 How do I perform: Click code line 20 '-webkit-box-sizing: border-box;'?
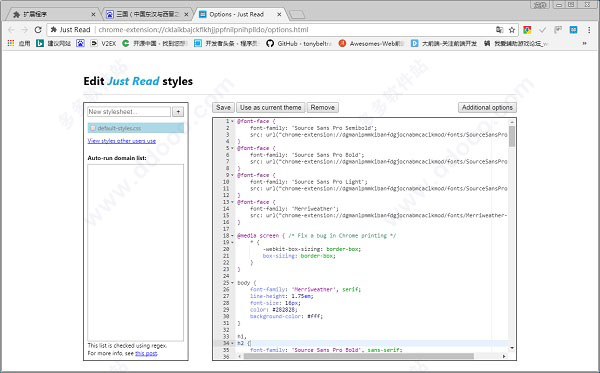312,249
